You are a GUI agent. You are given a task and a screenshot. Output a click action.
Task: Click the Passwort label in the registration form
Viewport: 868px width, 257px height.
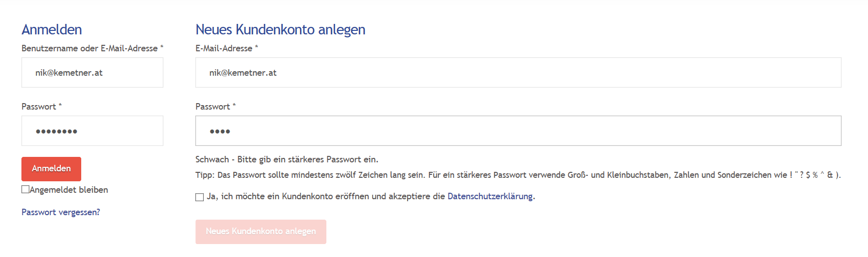tap(215, 107)
